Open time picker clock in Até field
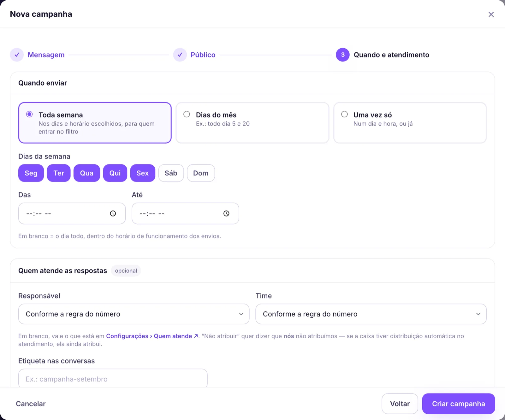 point(226,214)
